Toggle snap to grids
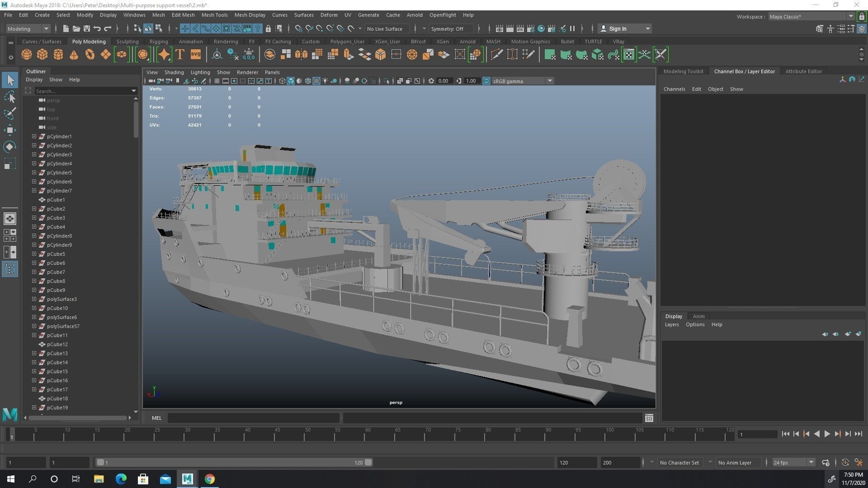The image size is (868, 488). (x=299, y=28)
